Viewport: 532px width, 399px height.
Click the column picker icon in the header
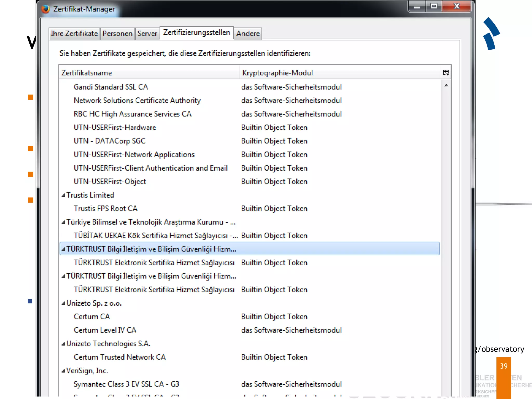(446, 72)
